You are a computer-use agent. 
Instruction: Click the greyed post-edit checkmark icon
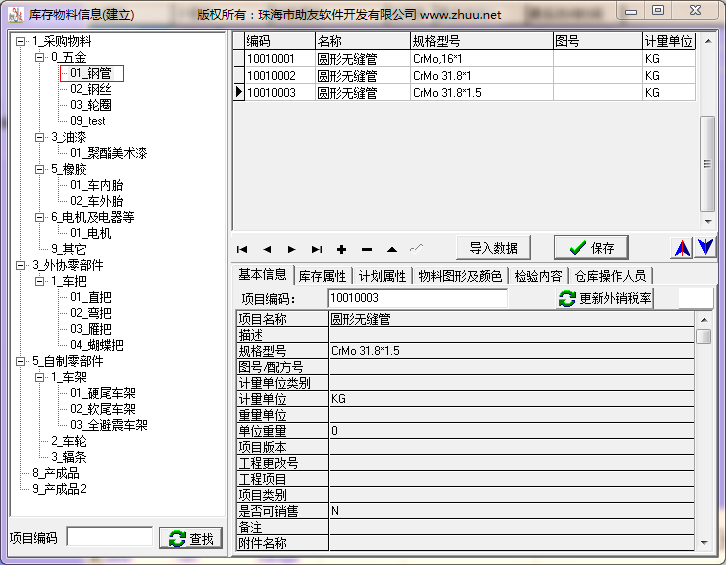417,249
